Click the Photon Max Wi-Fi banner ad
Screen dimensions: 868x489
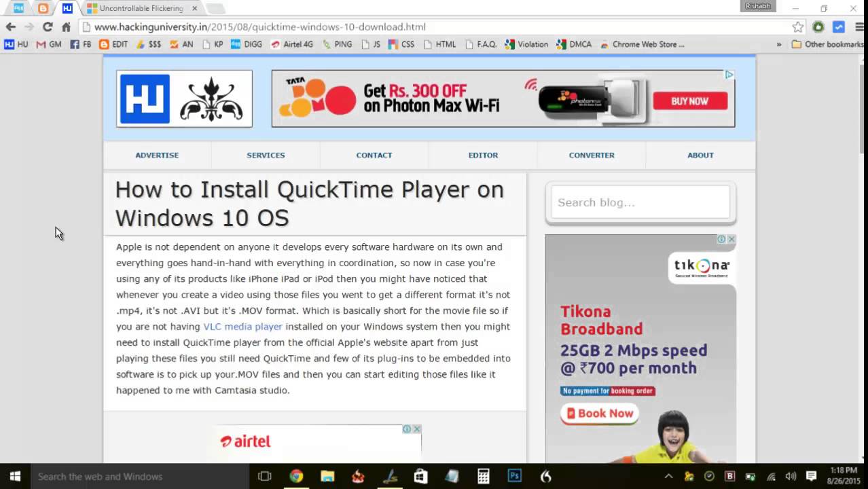(x=503, y=98)
